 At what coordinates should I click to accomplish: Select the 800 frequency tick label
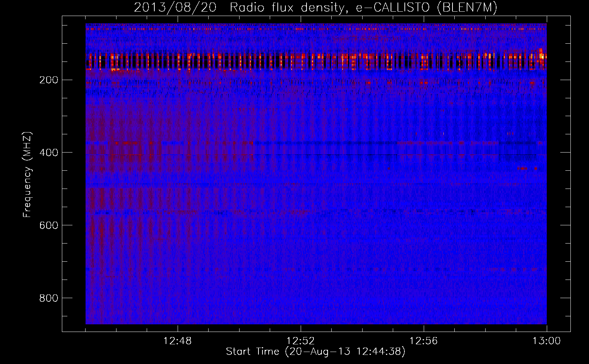(x=49, y=298)
